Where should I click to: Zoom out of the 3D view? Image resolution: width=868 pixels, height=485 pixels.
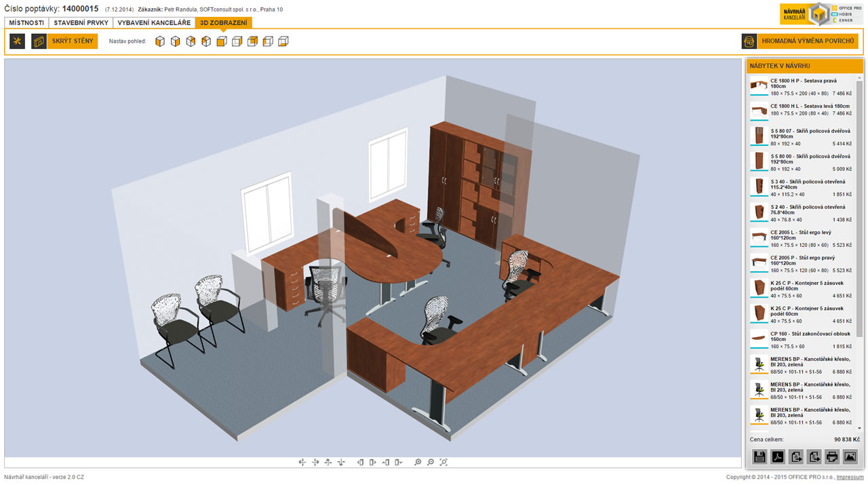point(431,463)
